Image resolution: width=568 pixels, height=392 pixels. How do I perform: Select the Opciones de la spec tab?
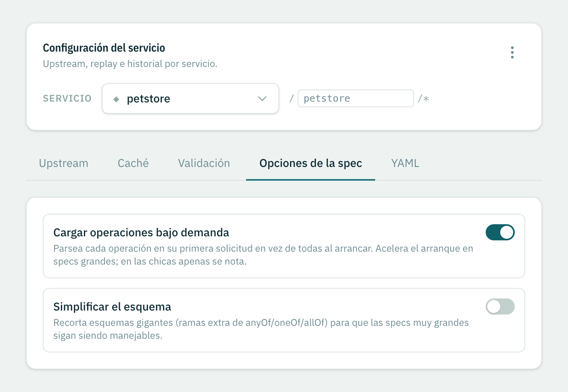coord(311,163)
